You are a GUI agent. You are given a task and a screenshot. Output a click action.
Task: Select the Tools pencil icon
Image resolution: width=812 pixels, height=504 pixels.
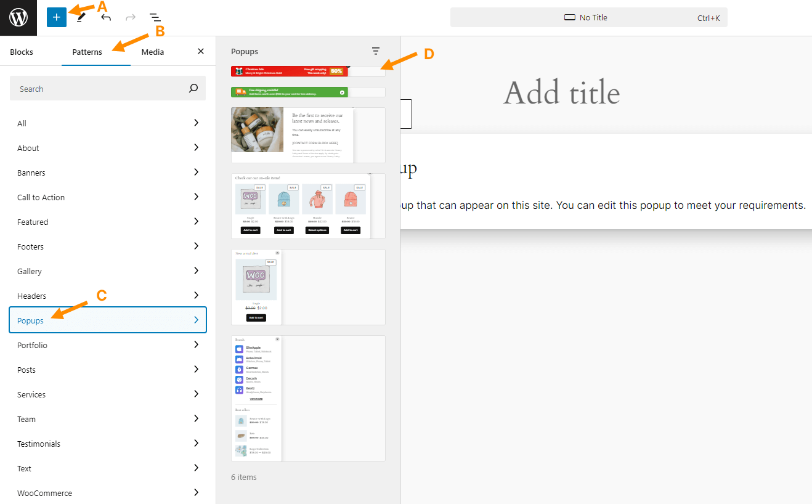click(80, 17)
